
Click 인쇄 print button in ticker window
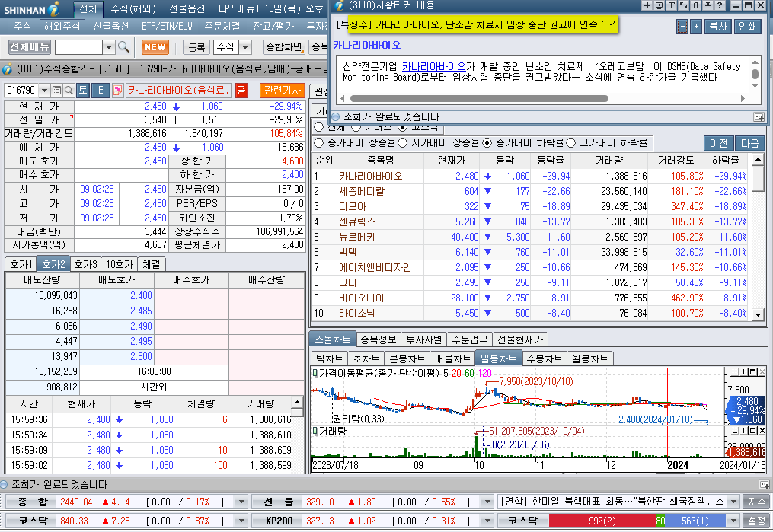pos(747,27)
